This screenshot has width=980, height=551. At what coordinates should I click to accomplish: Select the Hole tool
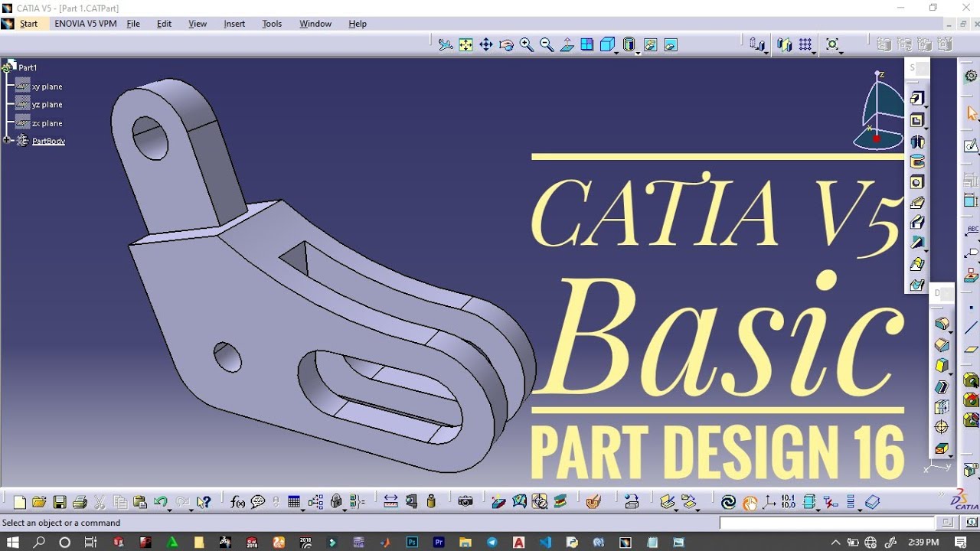(x=917, y=182)
